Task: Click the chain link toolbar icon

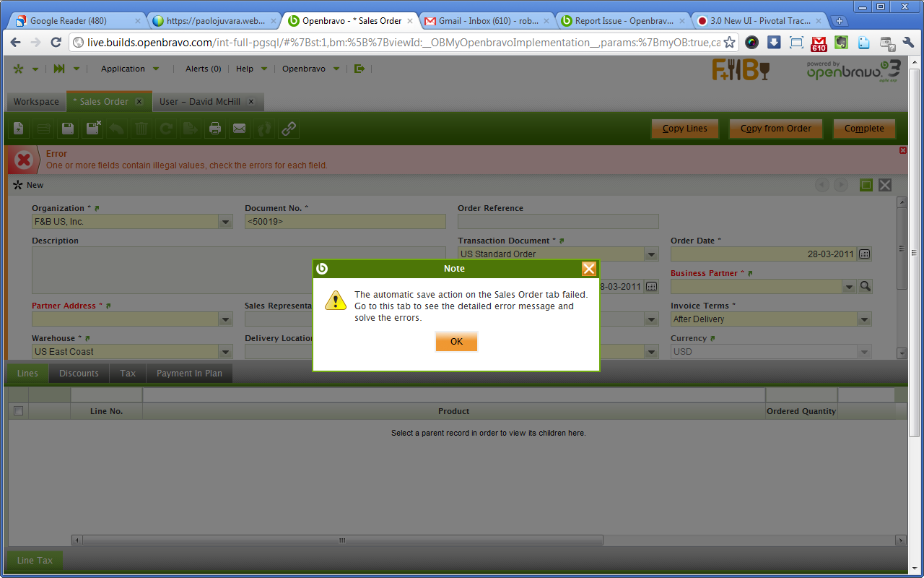Action: point(289,129)
